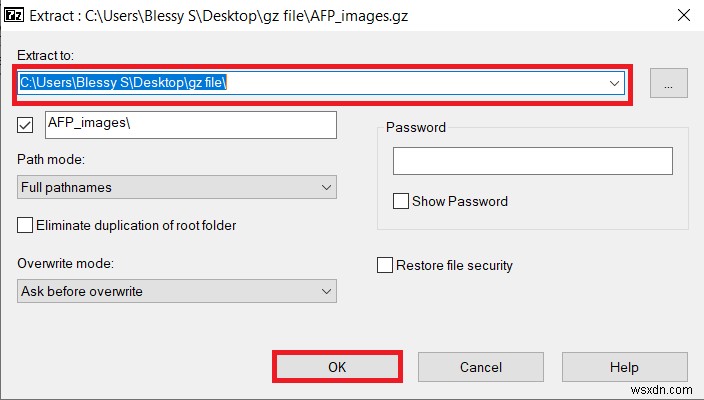
Task: Close the Extract dialog window
Action: pyautogui.click(x=682, y=16)
